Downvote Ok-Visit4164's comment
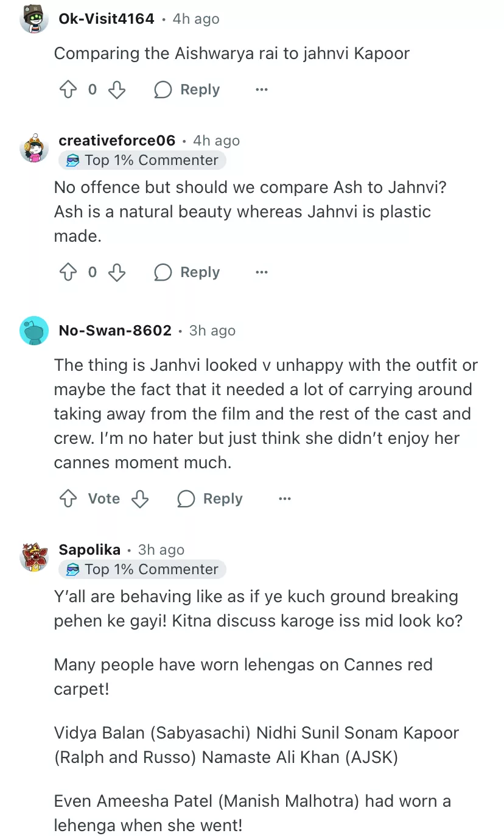Screen dimensions: 504x836 (116, 90)
